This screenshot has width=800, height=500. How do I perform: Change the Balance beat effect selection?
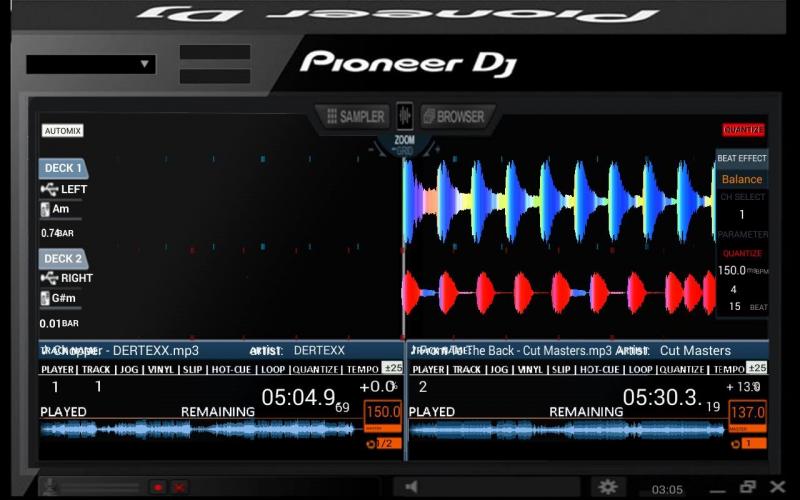741,179
